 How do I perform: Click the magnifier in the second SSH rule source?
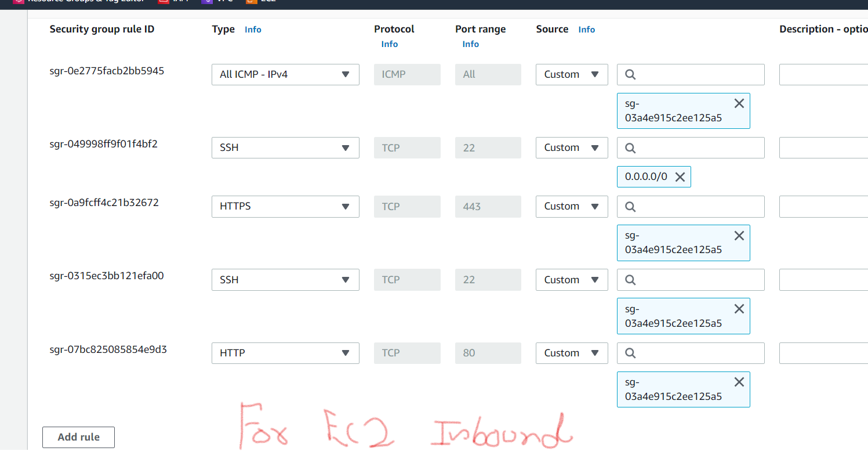[x=630, y=280]
